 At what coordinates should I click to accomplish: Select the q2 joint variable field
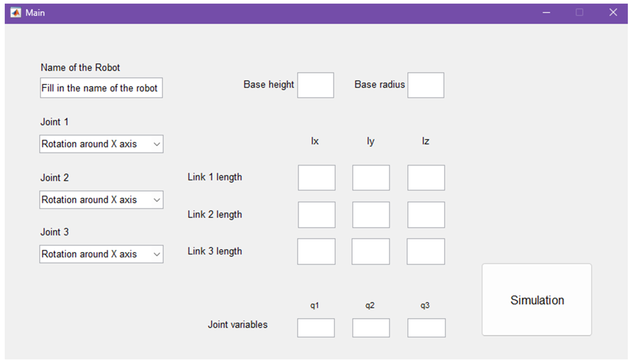[x=371, y=328]
